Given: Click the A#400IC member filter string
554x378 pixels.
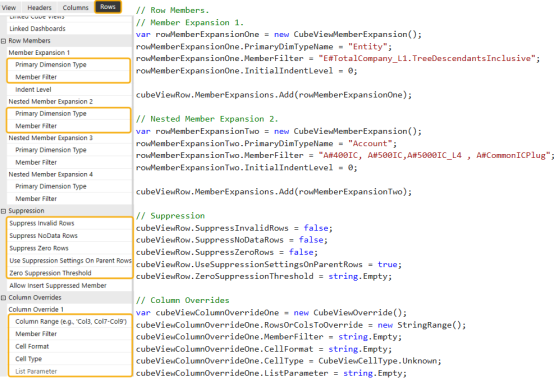Looking at the screenshot, I should [435, 155].
